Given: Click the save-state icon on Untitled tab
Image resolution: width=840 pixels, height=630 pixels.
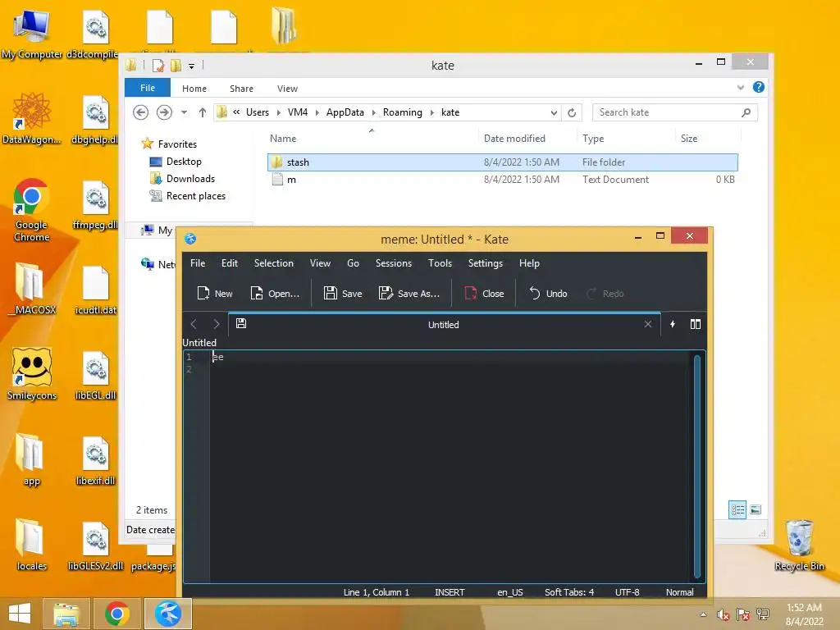Looking at the screenshot, I should coord(241,323).
